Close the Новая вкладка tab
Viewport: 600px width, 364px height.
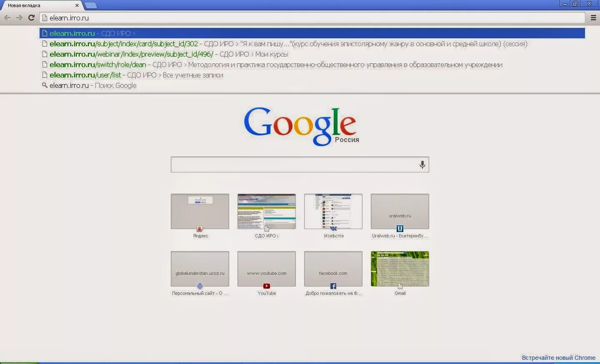click(77, 5)
